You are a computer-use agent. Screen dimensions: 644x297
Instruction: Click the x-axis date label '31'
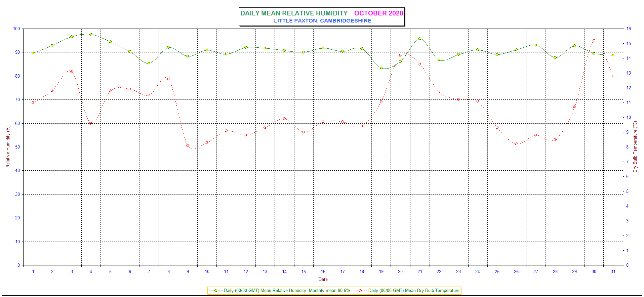point(613,271)
